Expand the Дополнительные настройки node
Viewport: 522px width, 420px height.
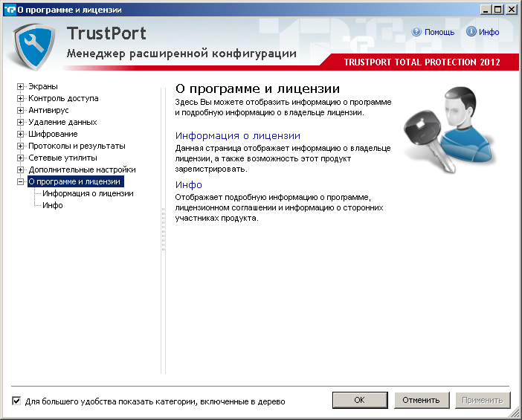(20, 169)
